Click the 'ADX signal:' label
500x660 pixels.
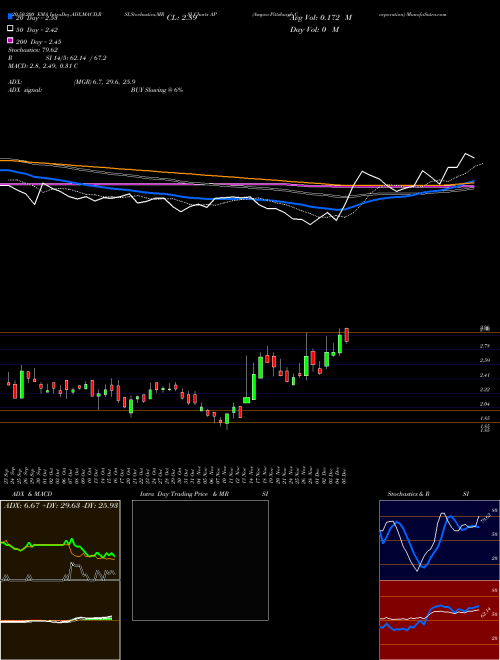click(x=25, y=90)
